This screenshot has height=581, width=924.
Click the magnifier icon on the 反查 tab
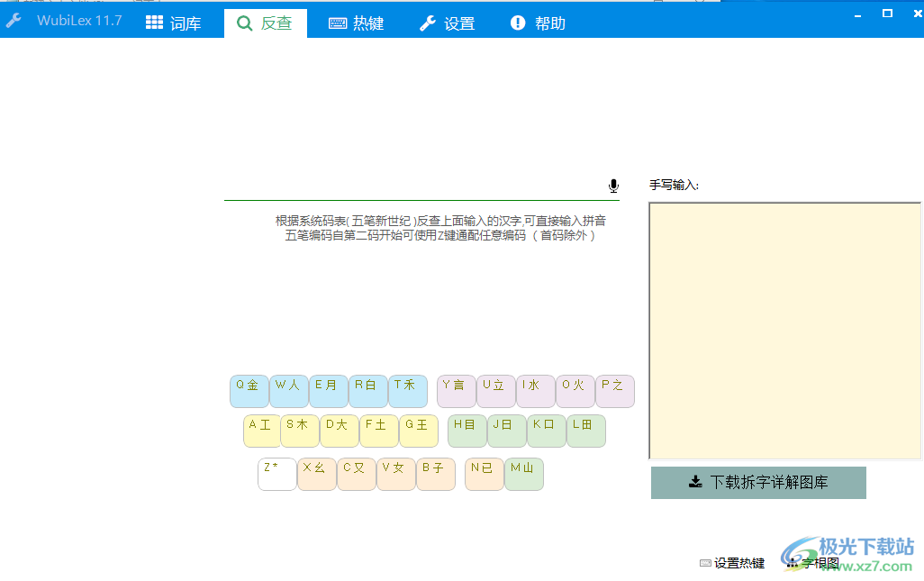pyautogui.click(x=244, y=24)
